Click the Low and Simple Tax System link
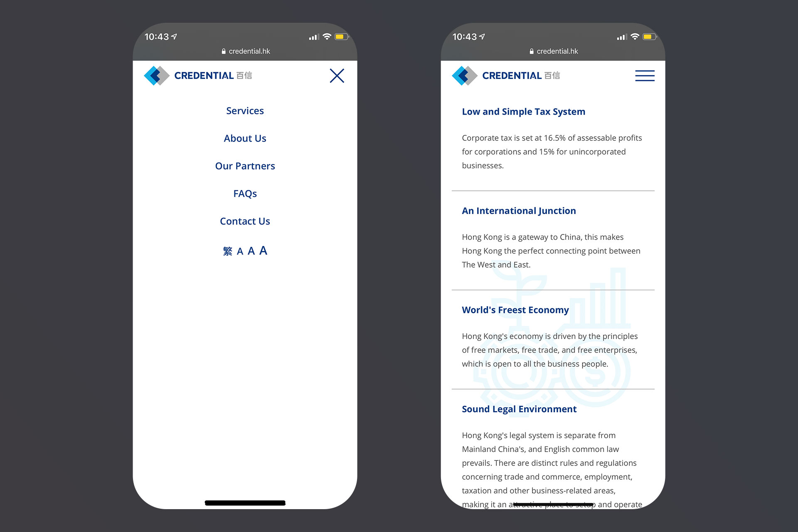 click(x=524, y=111)
